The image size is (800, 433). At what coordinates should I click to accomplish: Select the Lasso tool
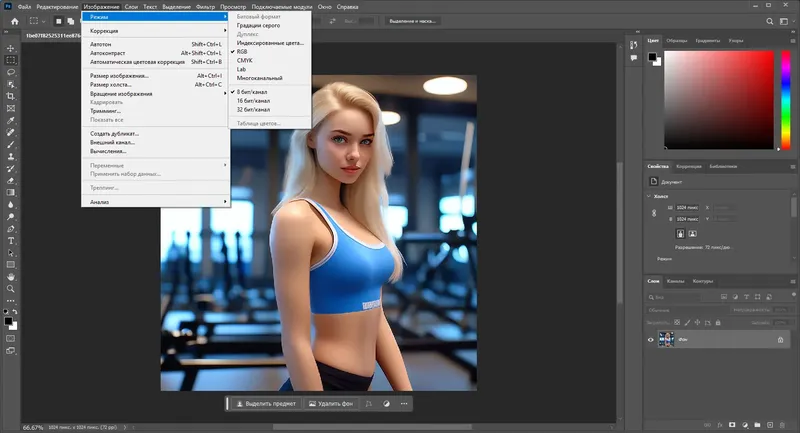[x=11, y=71]
